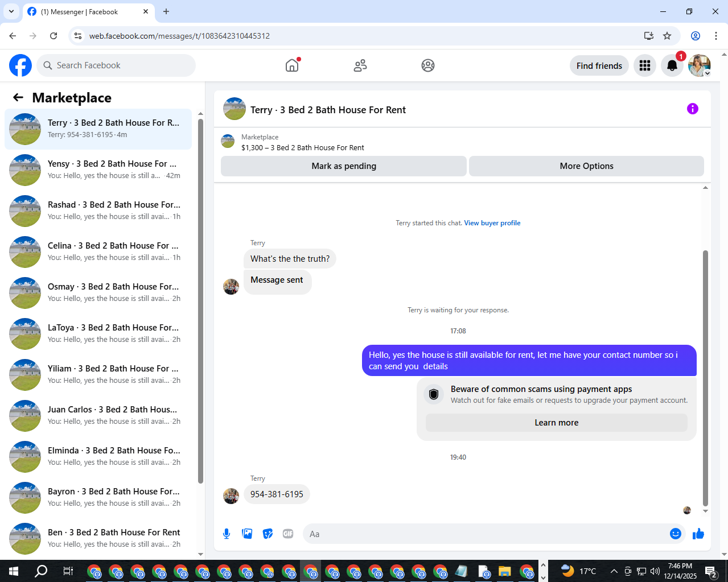The width and height of the screenshot is (728, 582).
Task: Open View buyer profile link
Action: pyautogui.click(x=492, y=223)
